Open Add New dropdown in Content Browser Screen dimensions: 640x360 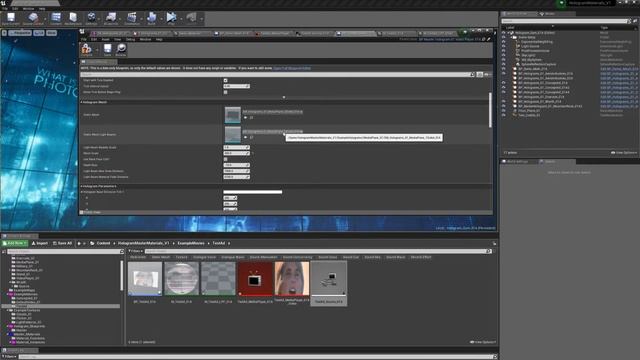pyautogui.click(x=14, y=243)
